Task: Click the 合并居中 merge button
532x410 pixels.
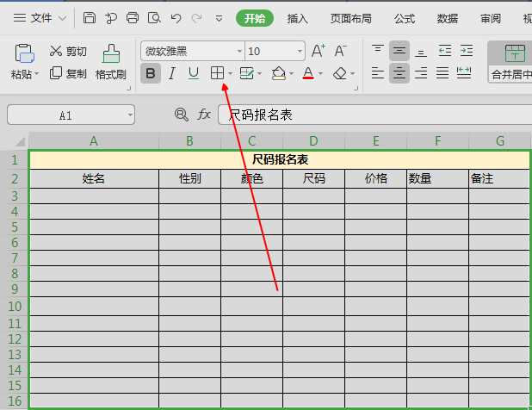Action: 511,62
